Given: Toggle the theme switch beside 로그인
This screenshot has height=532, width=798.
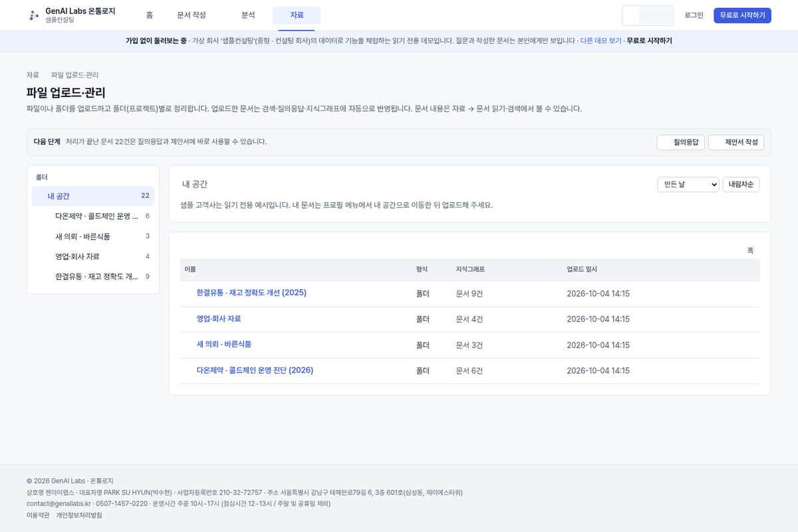Looking at the screenshot, I should tap(648, 15).
